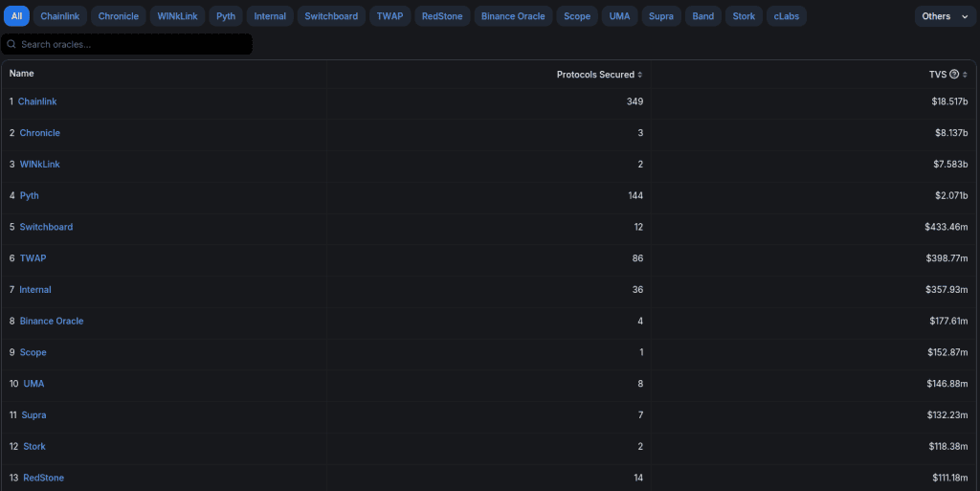Viewport: 980px width, 491px height.
Task: Select the Internal filter tab
Action: click(270, 16)
